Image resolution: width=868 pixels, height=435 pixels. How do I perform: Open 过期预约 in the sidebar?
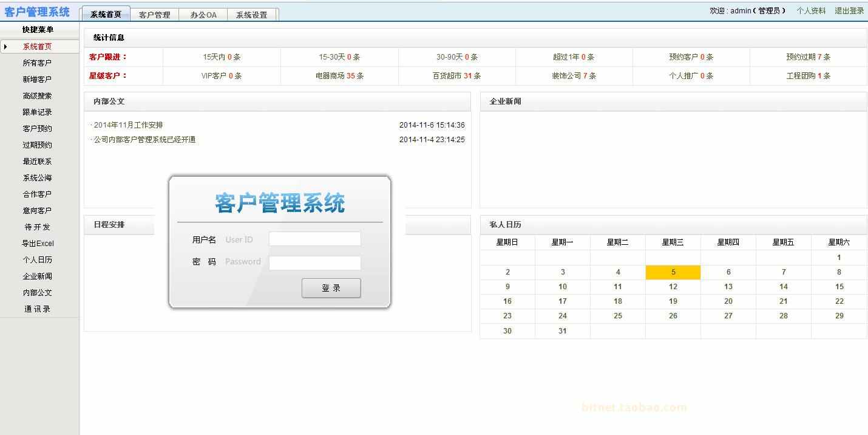(x=37, y=145)
